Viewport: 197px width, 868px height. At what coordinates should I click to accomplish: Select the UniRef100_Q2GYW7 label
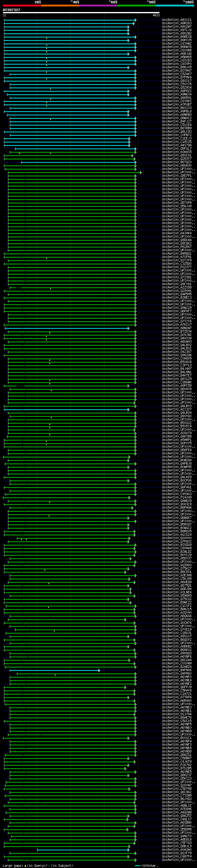(x=177, y=785)
